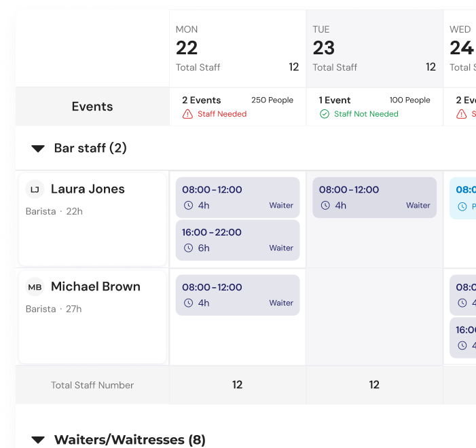Click clock icon on Laura's Monday 4h shift
Viewport: 476px width, 448px height.
[x=188, y=206]
